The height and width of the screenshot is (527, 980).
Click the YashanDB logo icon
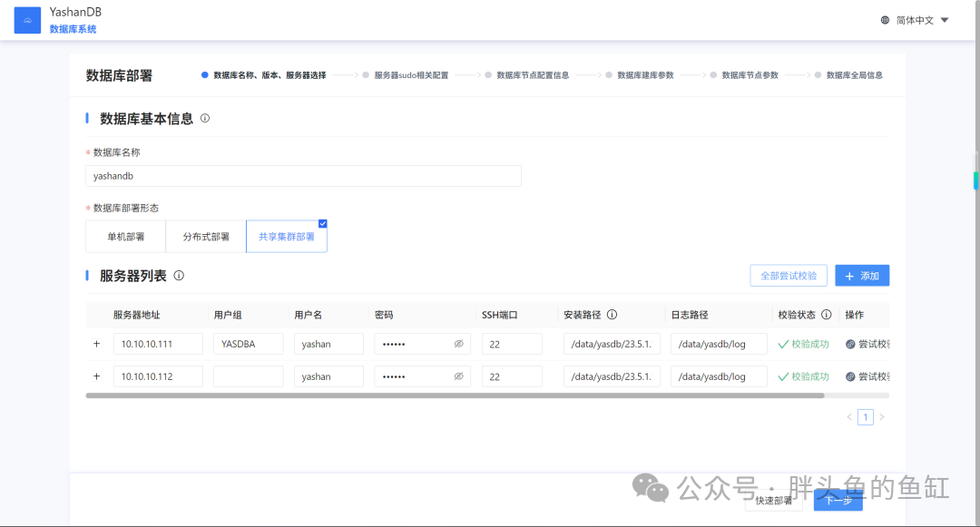point(27,20)
